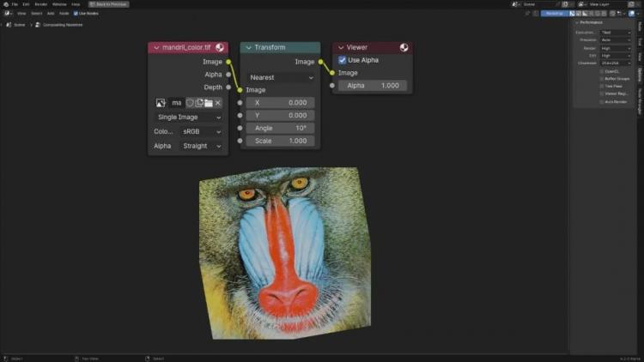Click the Backdrop button in header
This screenshot has height=362, width=644.
(555, 14)
